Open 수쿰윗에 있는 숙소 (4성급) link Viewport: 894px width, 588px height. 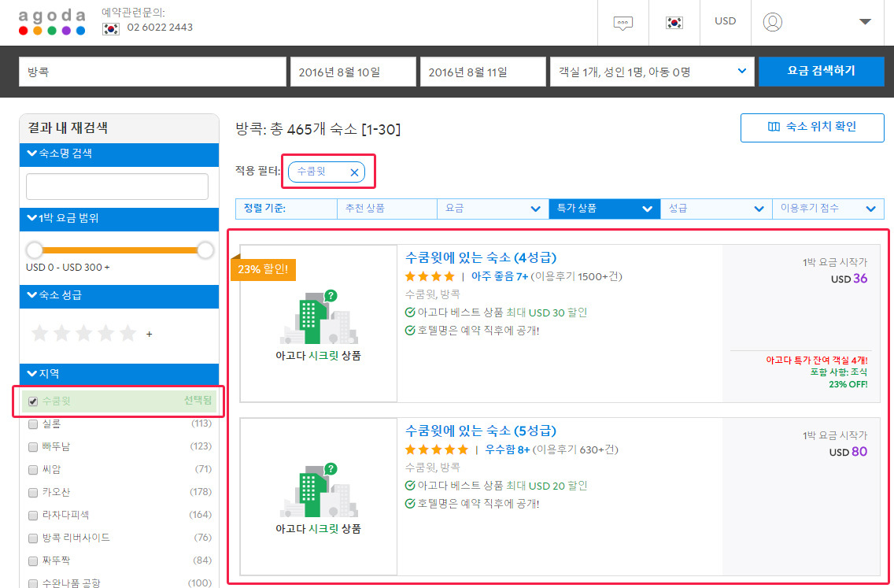tap(481, 257)
